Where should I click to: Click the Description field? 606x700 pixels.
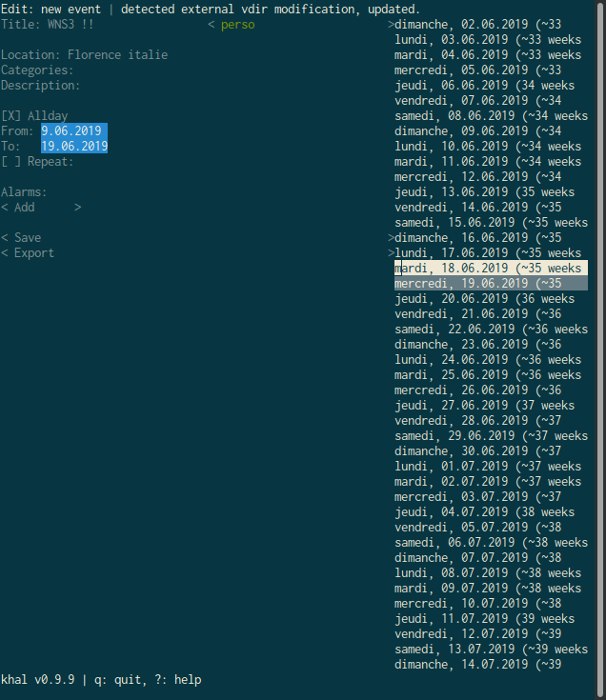coord(41,86)
